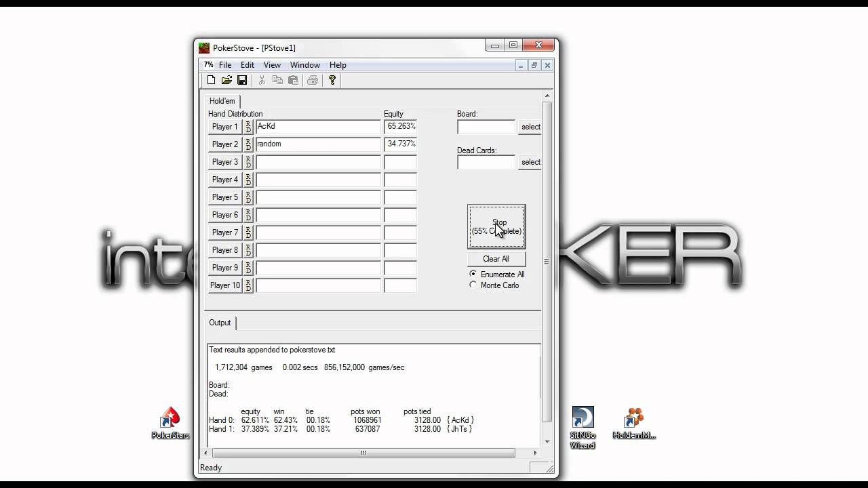Save using the floppy disk icon
The height and width of the screenshot is (488, 868).
click(x=242, y=80)
